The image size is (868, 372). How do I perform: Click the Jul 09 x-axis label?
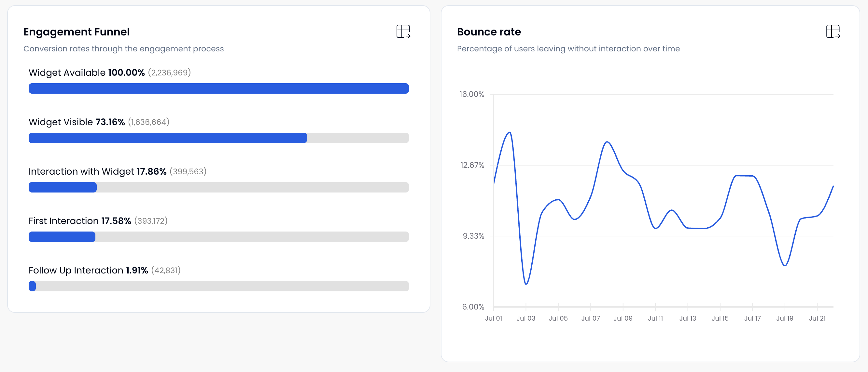[x=623, y=318]
